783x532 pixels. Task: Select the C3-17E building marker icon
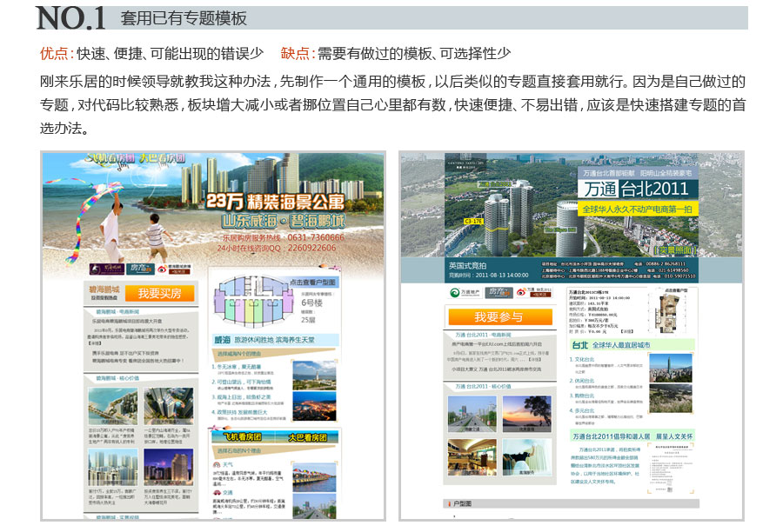click(x=472, y=222)
